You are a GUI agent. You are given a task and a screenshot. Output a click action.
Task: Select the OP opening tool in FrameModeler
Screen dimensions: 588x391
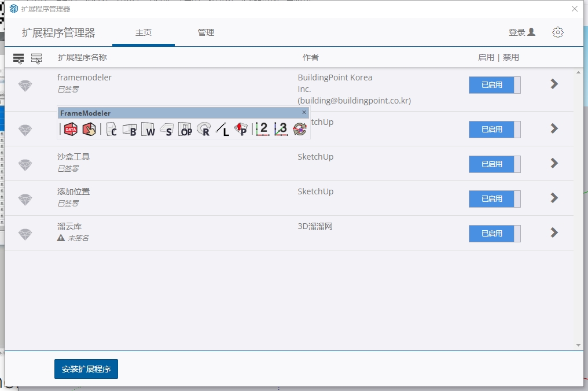pos(185,130)
